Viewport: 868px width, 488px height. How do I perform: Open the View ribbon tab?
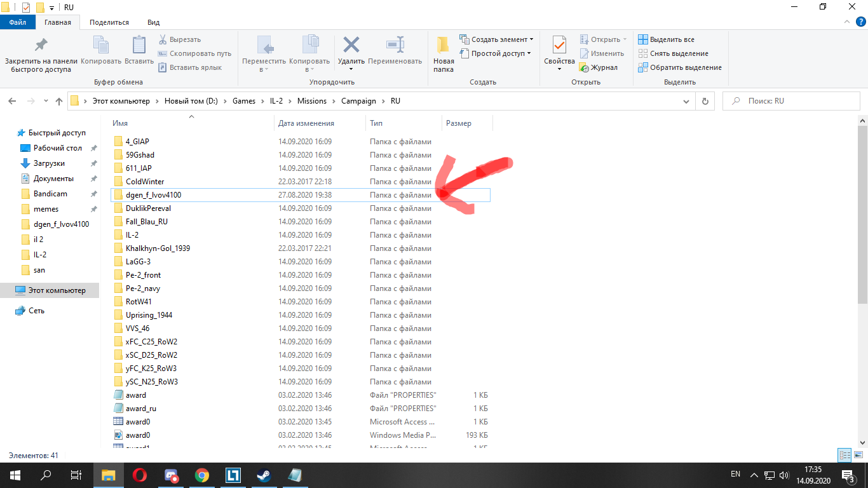pos(153,22)
